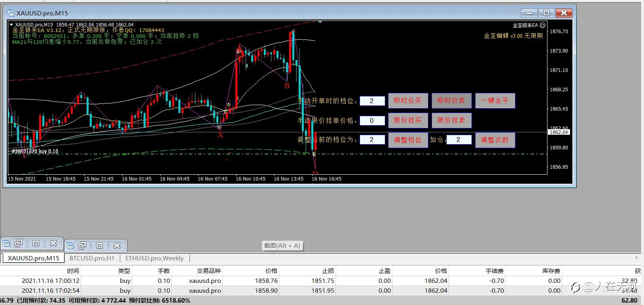Maximize the second minimized chart window
This screenshot has width=644, height=305.
click(99, 246)
